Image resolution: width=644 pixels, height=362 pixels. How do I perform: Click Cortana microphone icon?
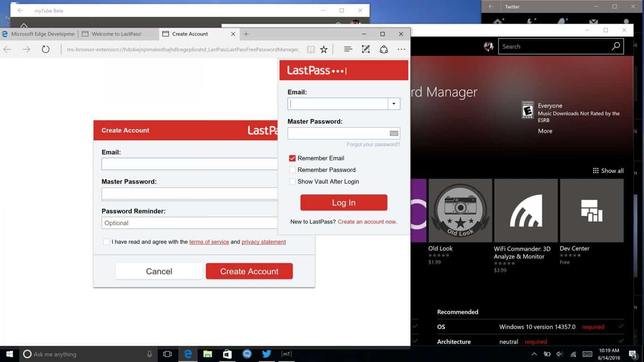point(150,354)
